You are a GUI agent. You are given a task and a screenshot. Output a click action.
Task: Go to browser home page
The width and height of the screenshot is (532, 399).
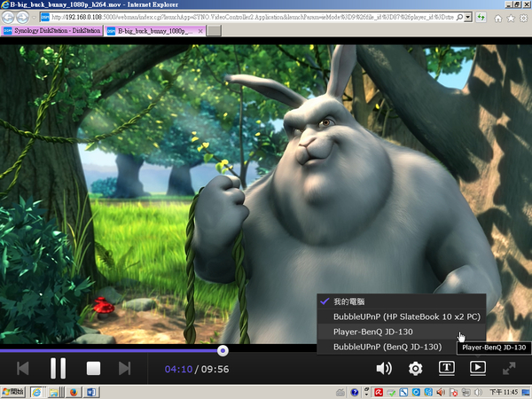tap(497, 19)
